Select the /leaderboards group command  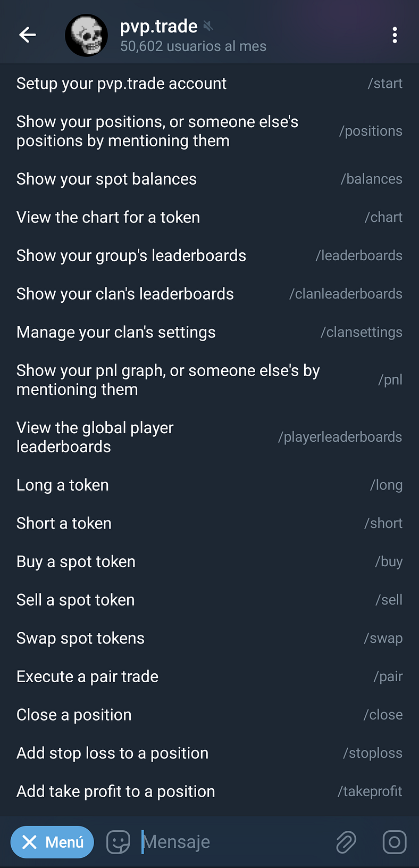tap(209, 256)
